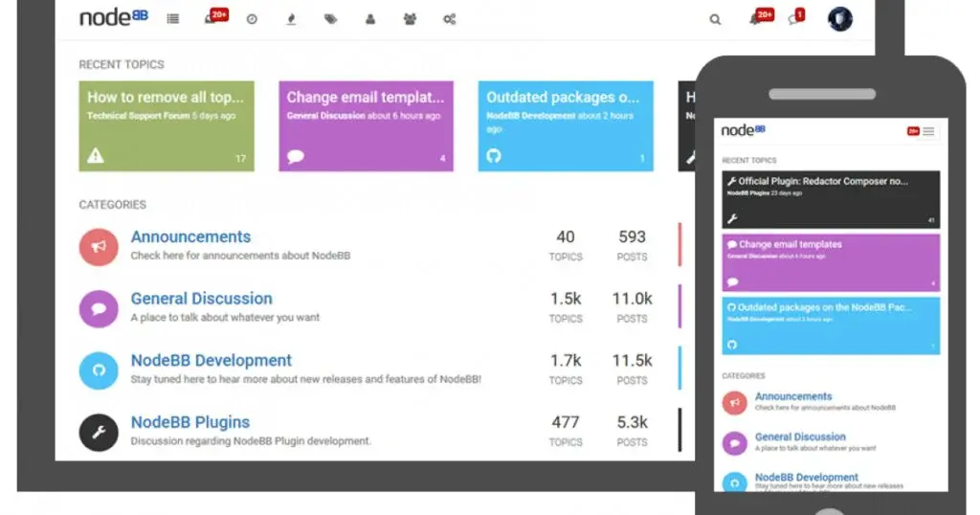Open the user avatar menu

click(840, 19)
